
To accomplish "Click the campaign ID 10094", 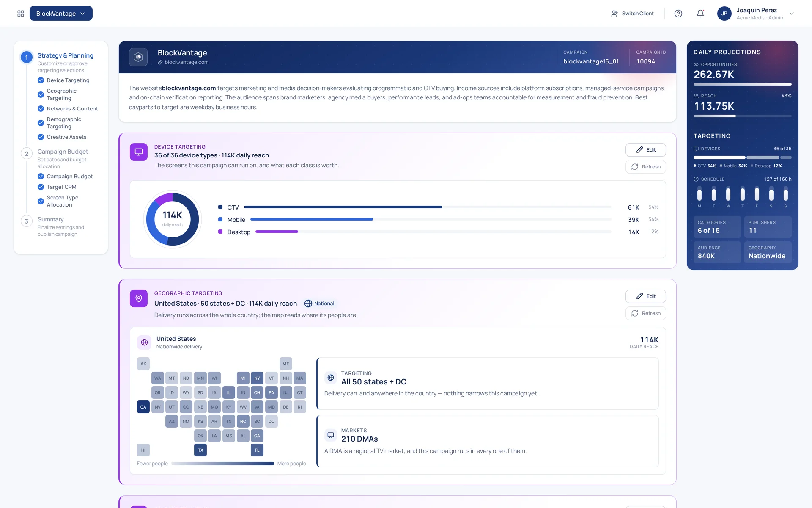I will coord(646,61).
